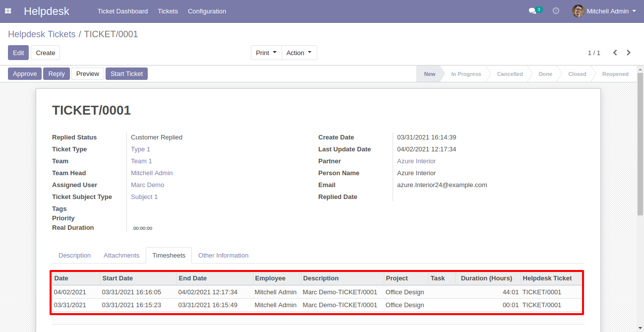Set status to Cancelled stage
Image resolution: width=644 pixels, height=332 pixels.
pos(510,74)
